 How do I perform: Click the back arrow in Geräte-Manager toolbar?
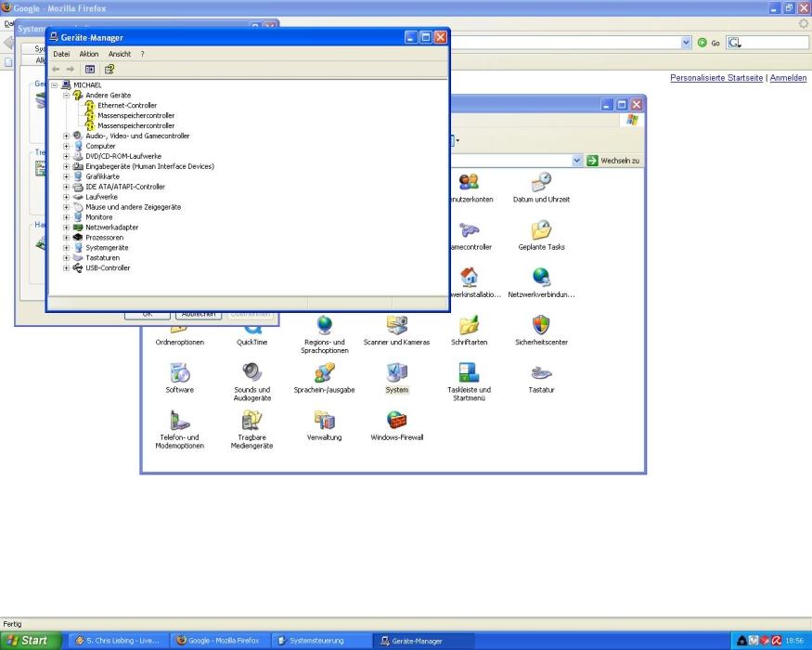[x=56, y=69]
